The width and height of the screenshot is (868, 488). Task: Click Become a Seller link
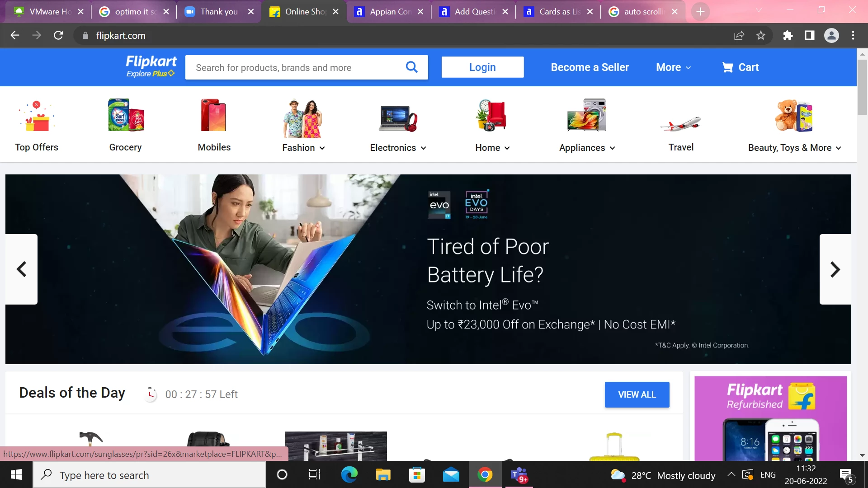590,67
